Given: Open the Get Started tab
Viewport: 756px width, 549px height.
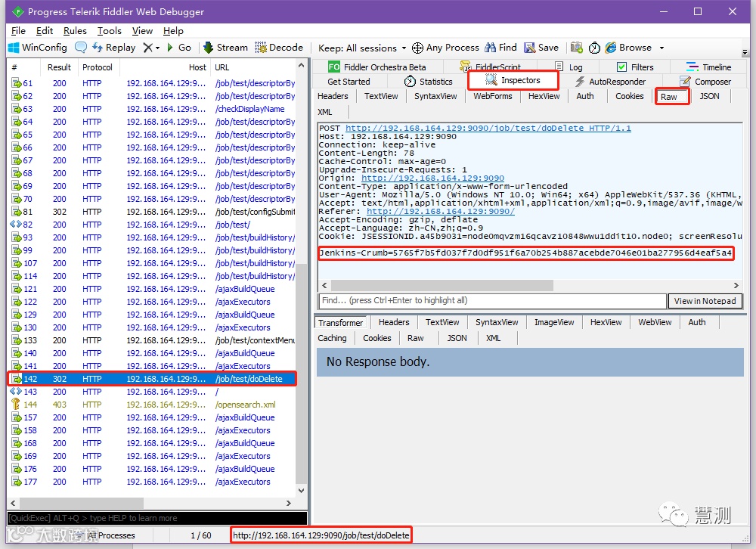Looking at the screenshot, I should (x=349, y=82).
